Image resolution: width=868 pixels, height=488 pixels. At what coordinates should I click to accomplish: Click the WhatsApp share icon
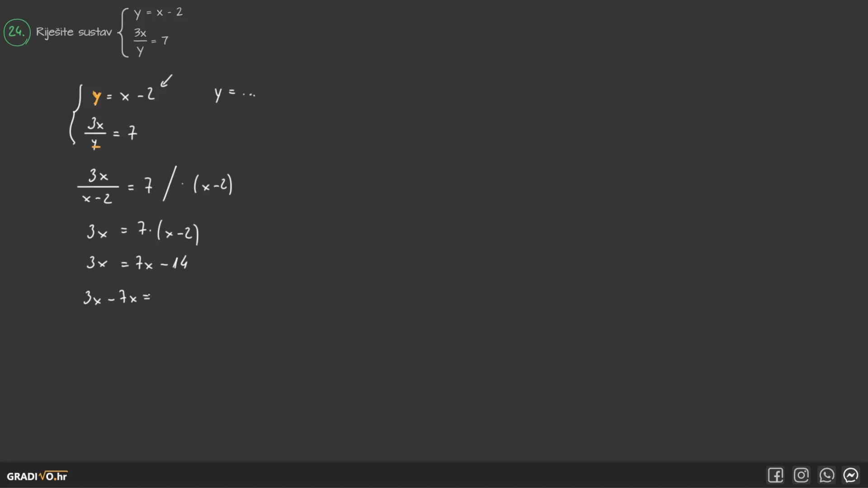point(826,475)
